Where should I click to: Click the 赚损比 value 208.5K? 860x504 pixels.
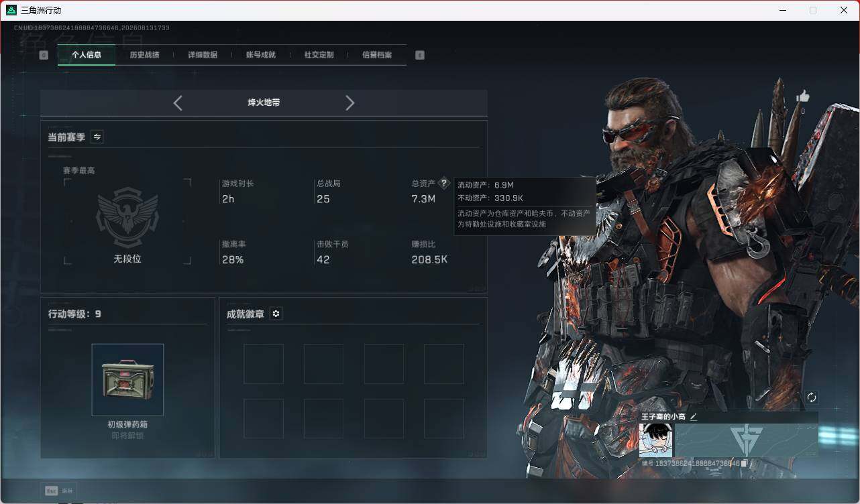tap(429, 259)
